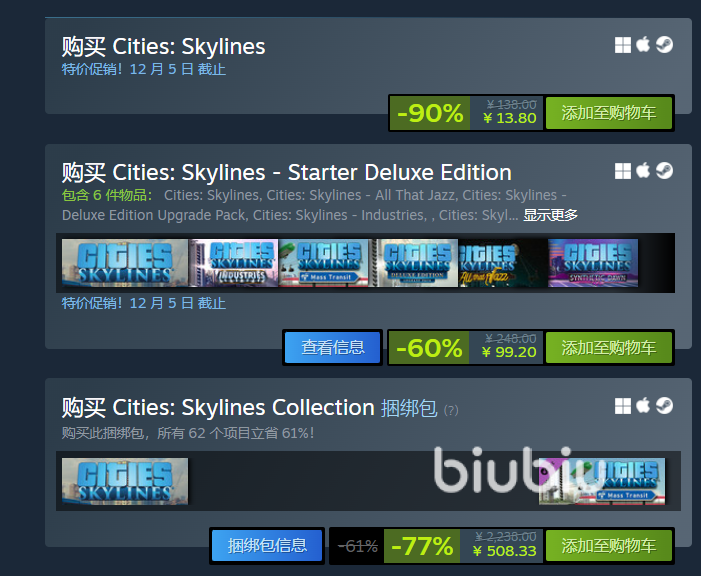This screenshot has width=701, height=576.
Task: Open 捆绑包信息 bundle details
Action: (x=267, y=546)
